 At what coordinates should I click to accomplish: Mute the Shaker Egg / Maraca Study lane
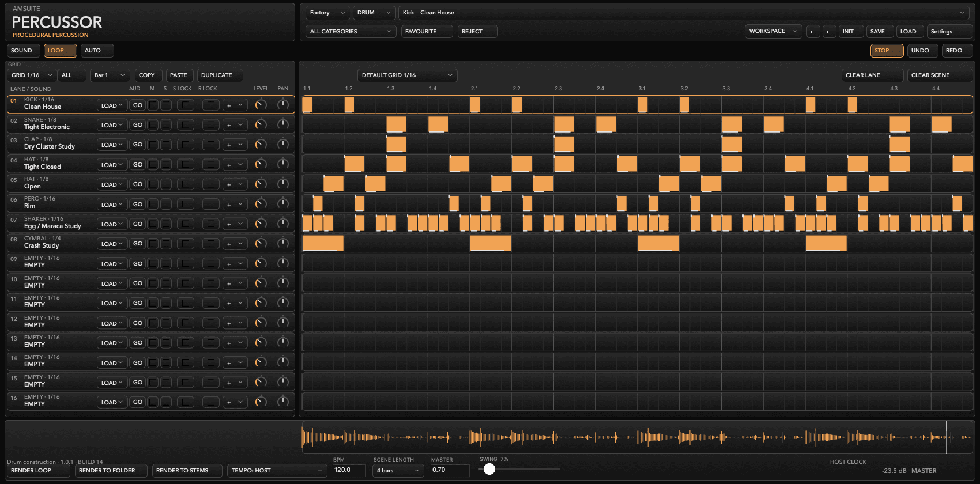tap(153, 224)
